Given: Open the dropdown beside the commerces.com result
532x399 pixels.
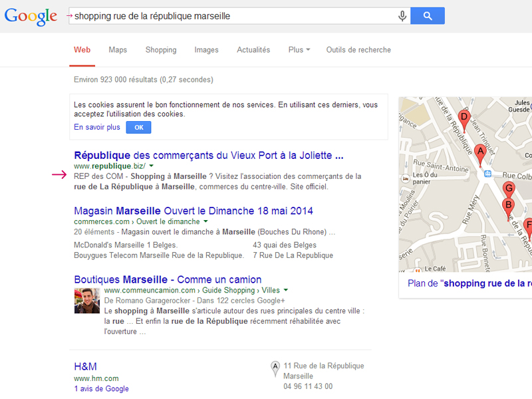Looking at the screenshot, I should (205, 221).
